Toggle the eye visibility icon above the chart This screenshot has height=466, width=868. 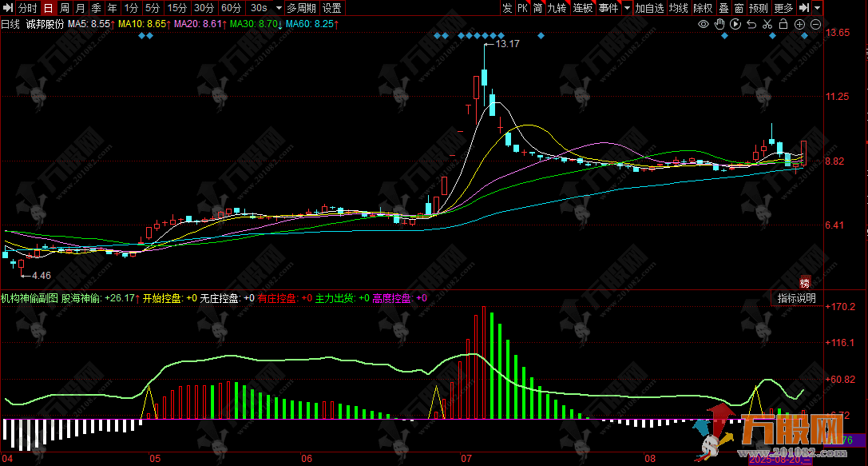tap(703, 25)
